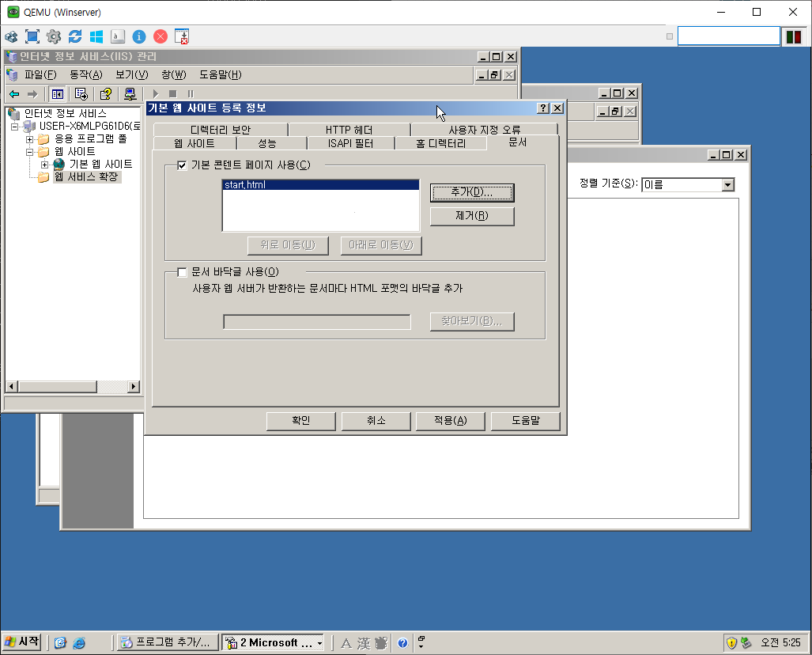This screenshot has height=655, width=812.
Task: Open the 보기(V) menu
Action: pos(131,74)
